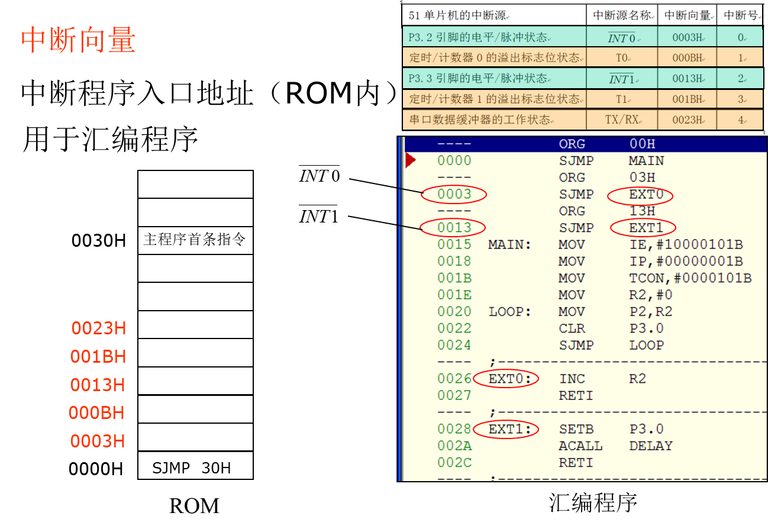This screenshot has width=768, height=532.
Task: Click the TX/RX name cell in the table
Action: click(x=622, y=120)
